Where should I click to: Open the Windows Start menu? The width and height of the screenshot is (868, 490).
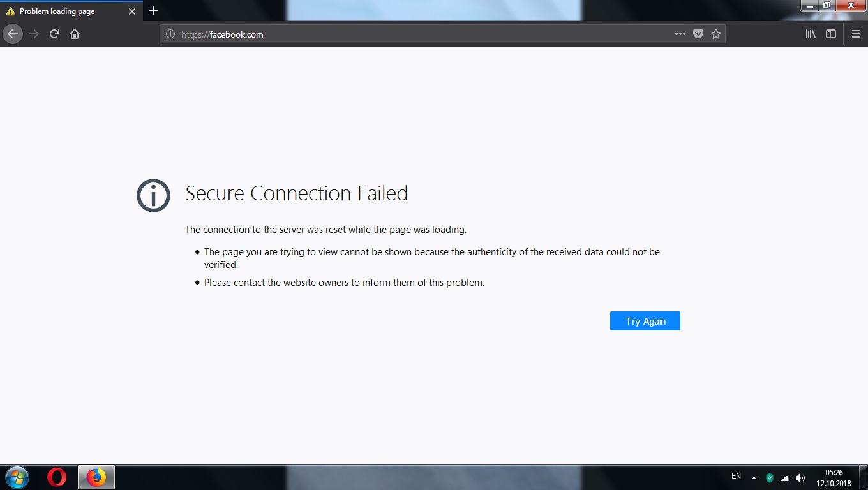pyautogui.click(x=17, y=477)
